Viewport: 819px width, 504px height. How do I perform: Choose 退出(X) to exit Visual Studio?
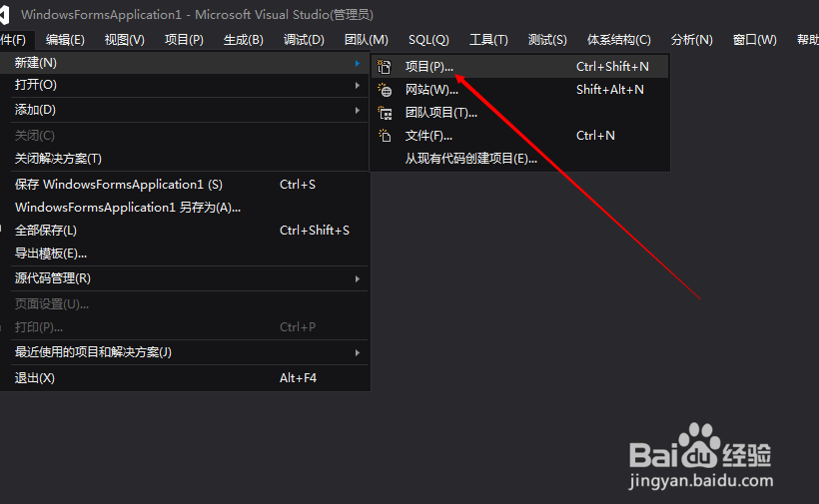[185, 378]
